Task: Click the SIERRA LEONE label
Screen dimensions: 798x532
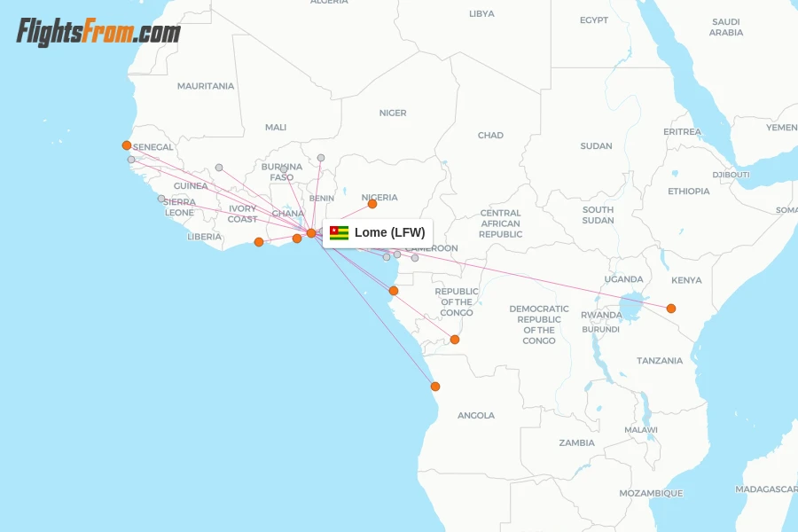Action: pyautogui.click(x=179, y=207)
